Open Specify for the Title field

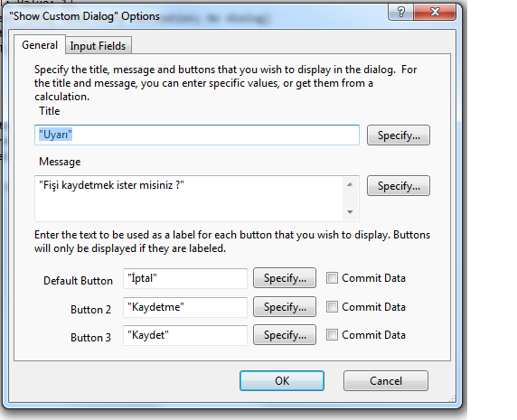tap(399, 135)
